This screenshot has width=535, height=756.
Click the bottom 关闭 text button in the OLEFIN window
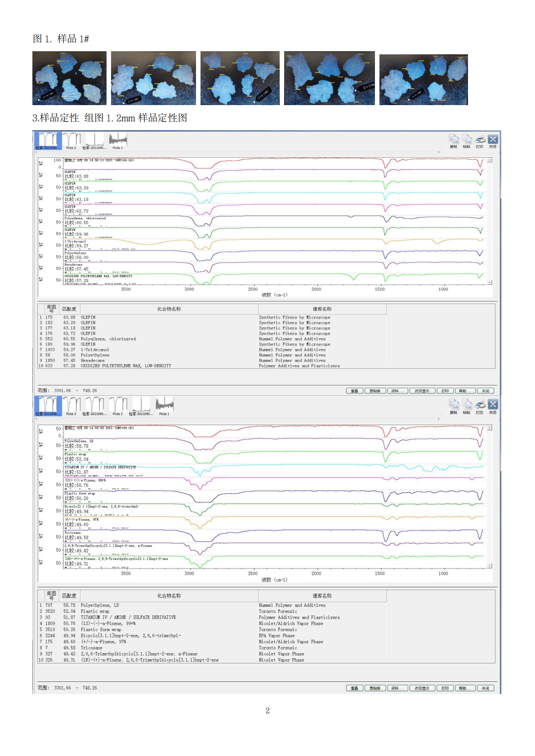(486, 391)
